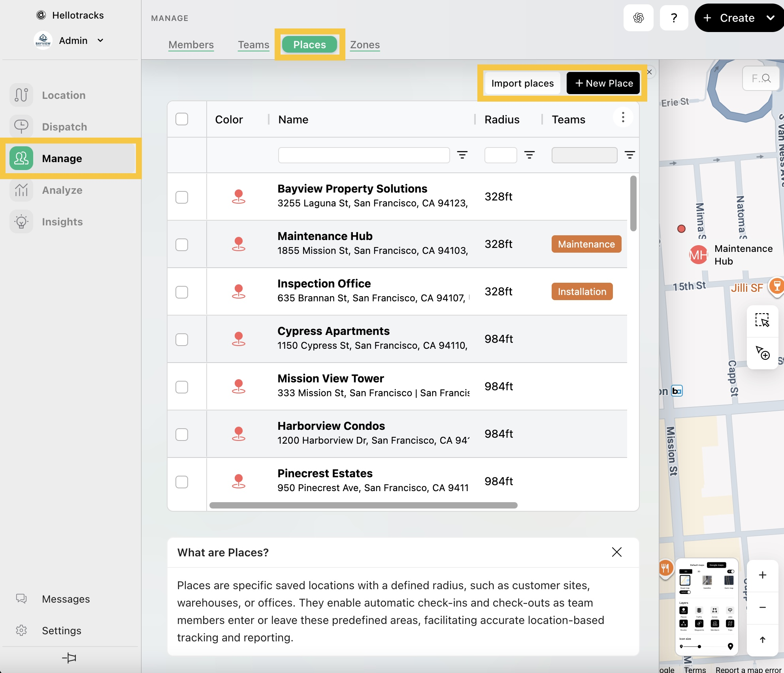Activate the map rectangle selection tool
Viewport: 784px width, 673px height.
pos(762,320)
